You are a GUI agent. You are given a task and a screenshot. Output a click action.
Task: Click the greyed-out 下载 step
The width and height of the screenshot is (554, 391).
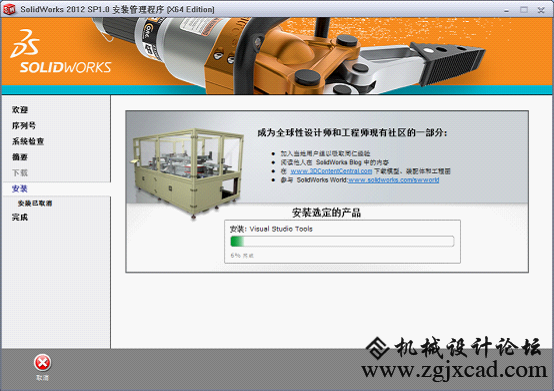tap(20, 173)
